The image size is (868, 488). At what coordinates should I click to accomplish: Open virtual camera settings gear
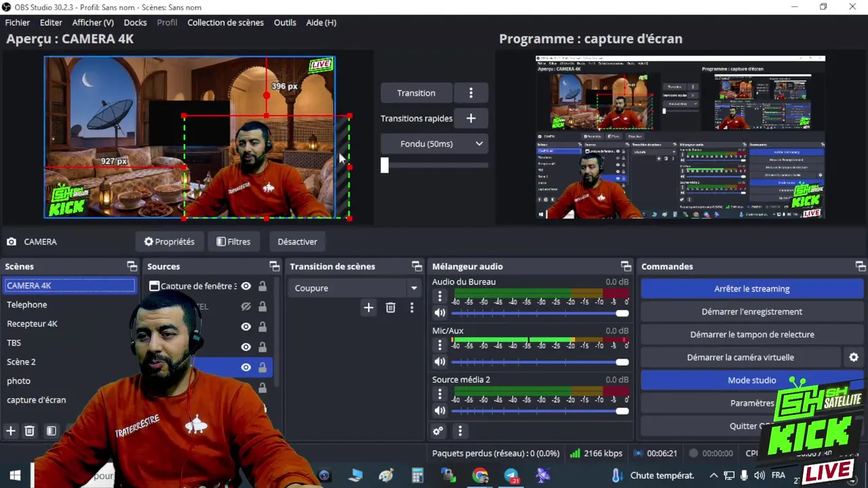click(x=854, y=357)
